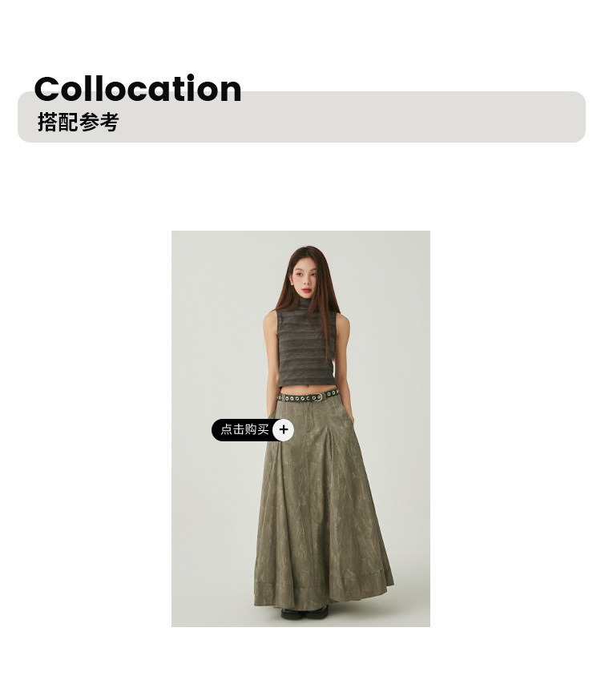601x700 pixels.
Task: Click the Collocation heading text
Action: click(138, 88)
